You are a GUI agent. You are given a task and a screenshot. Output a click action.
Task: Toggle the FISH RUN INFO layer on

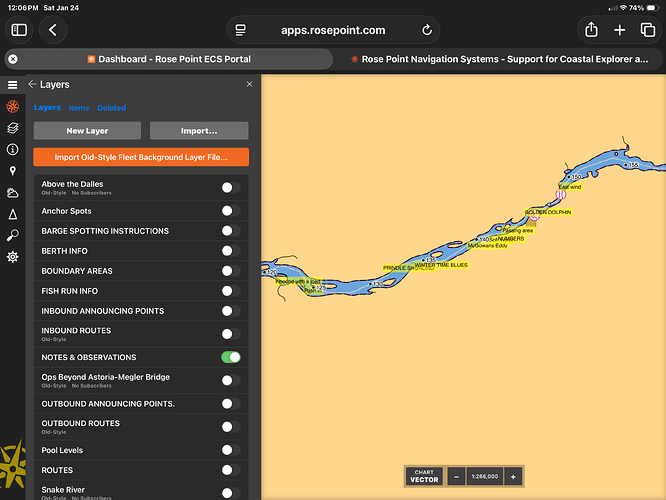coord(231,291)
